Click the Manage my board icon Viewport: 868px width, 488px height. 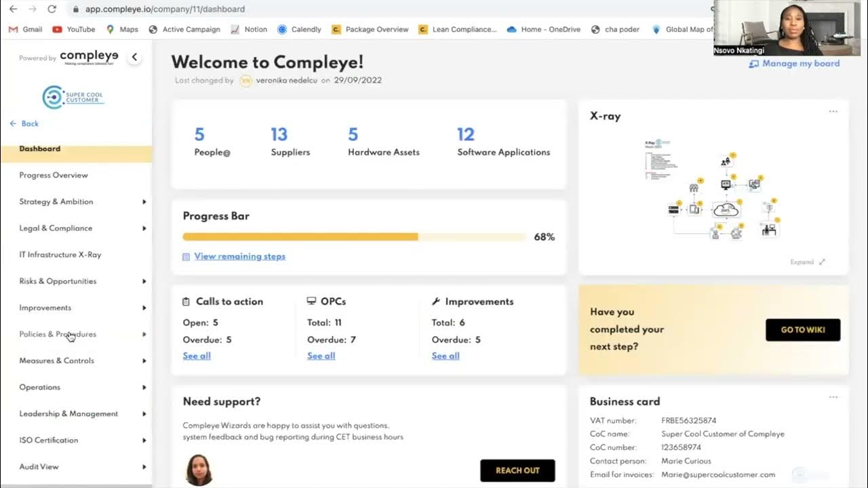(x=753, y=64)
